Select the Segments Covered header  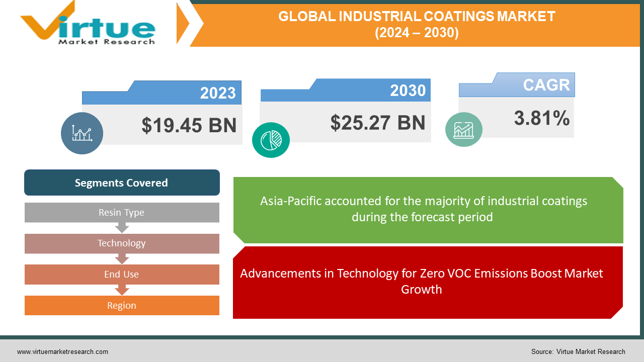[122, 183]
